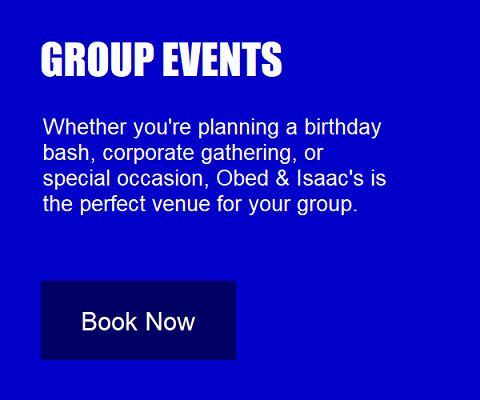Click the word you're in first line

pos(162,128)
